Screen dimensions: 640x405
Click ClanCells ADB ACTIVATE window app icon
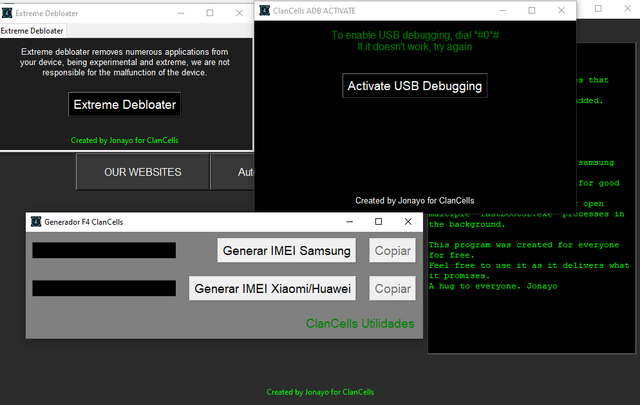pyautogui.click(x=264, y=10)
